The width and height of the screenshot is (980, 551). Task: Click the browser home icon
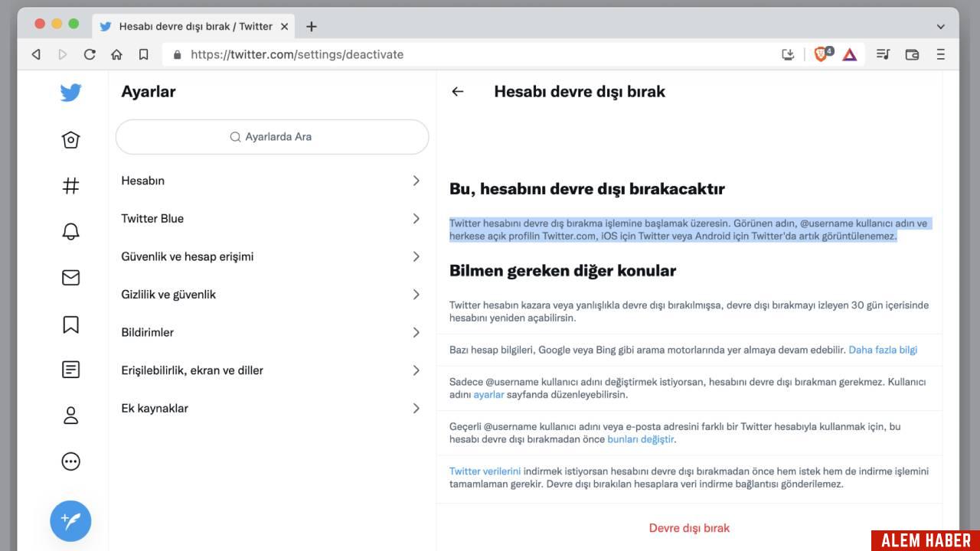pos(116,54)
